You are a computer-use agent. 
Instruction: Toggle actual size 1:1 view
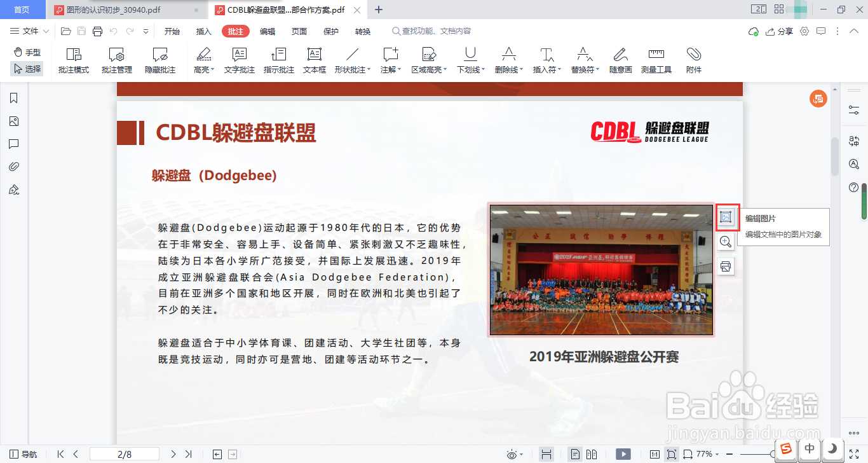654,454
